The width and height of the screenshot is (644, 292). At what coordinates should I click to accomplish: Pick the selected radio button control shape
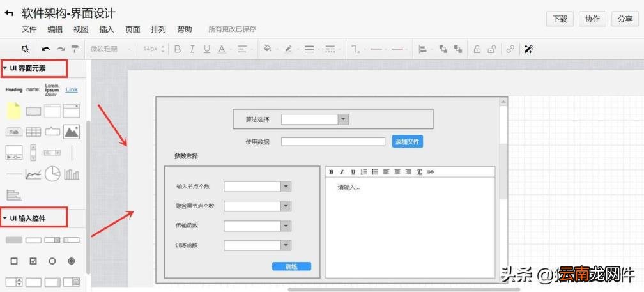tap(72, 261)
